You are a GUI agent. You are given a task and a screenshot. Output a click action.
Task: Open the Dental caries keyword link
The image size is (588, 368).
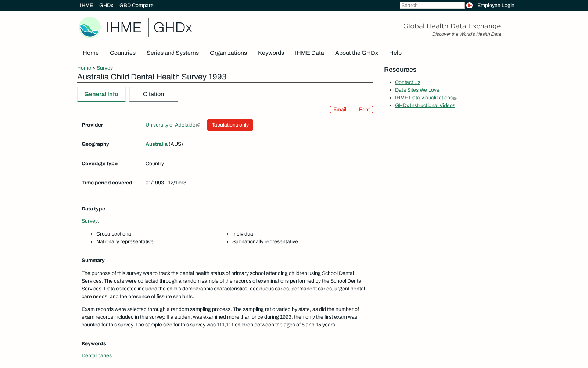[97, 356]
